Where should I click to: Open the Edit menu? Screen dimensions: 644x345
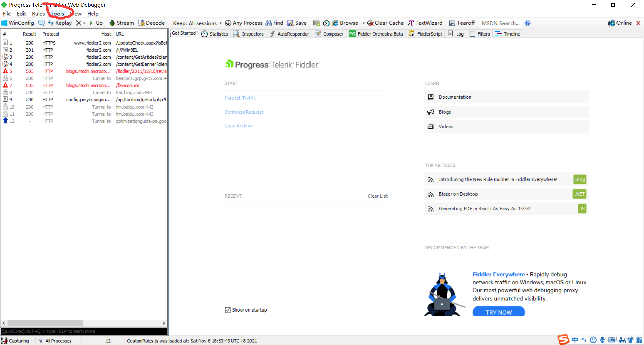pos(21,14)
